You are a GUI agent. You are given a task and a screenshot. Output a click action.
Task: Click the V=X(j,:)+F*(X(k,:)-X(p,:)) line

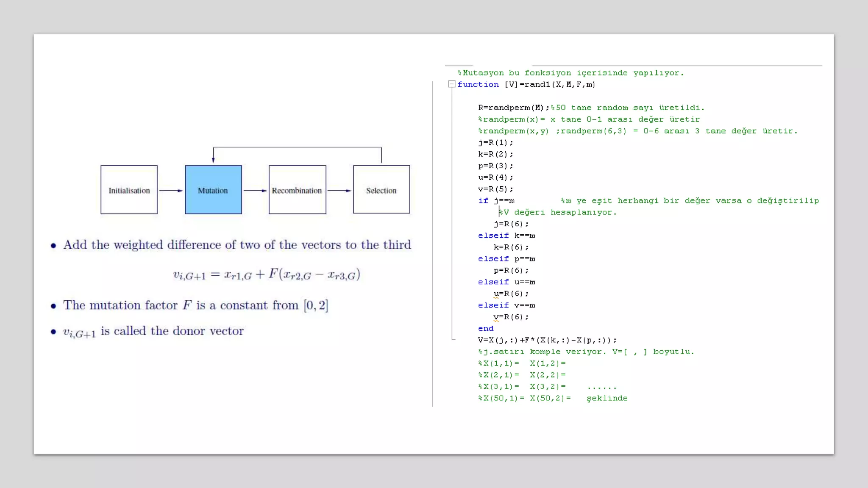(x=547, y=340)
